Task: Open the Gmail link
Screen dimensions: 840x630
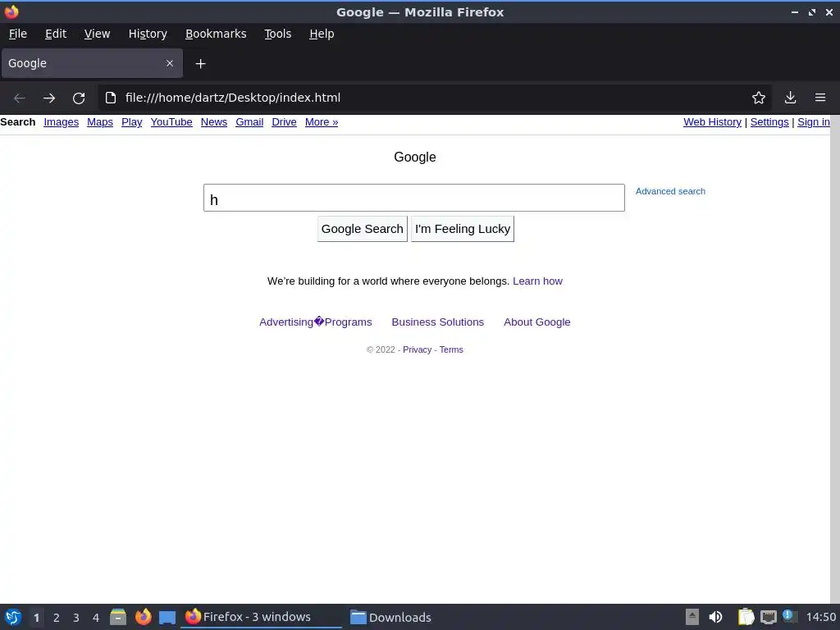Action: click(249, 122)
